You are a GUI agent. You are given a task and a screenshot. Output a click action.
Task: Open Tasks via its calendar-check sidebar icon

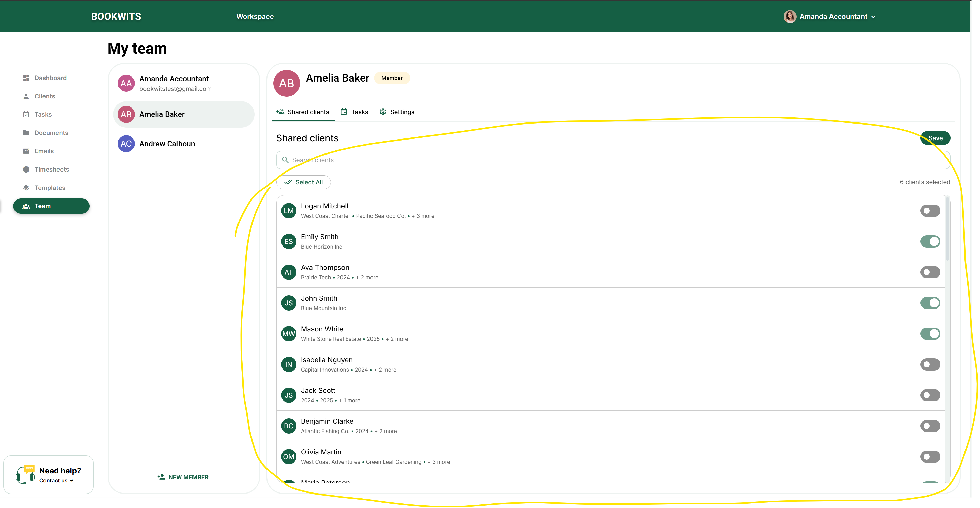[26, 114]
